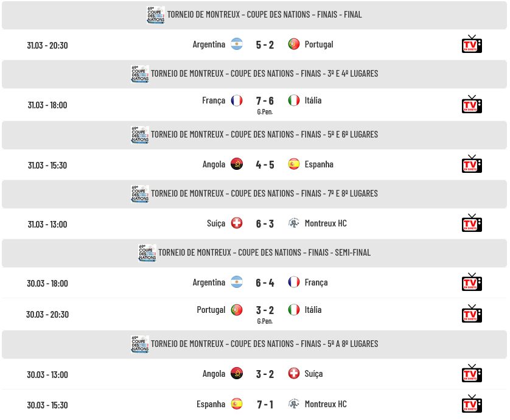Click TV icon for Espanha vs Montreux HC
This screenshot has width=510, height=420.
point(472,404)
